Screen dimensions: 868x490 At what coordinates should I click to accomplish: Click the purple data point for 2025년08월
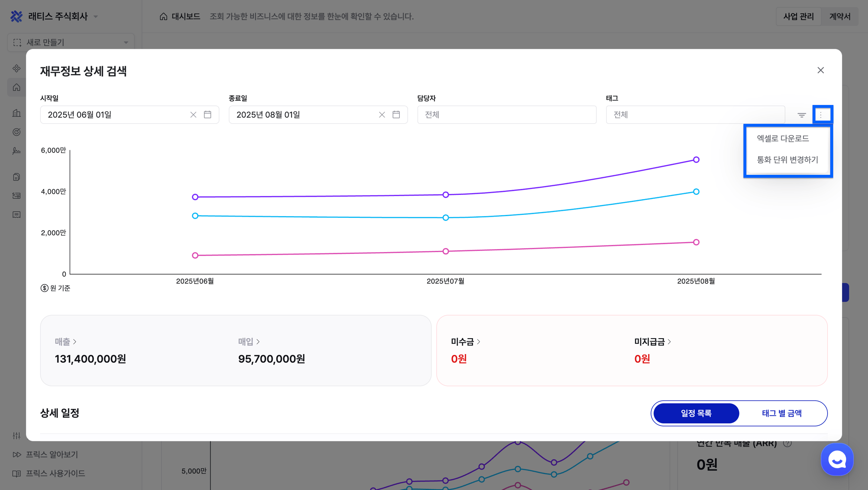coord(696,160)
